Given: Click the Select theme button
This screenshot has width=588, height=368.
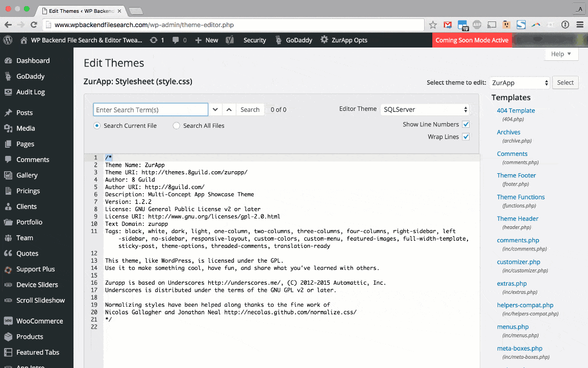Looking at the screenshot, I should 565,83.
